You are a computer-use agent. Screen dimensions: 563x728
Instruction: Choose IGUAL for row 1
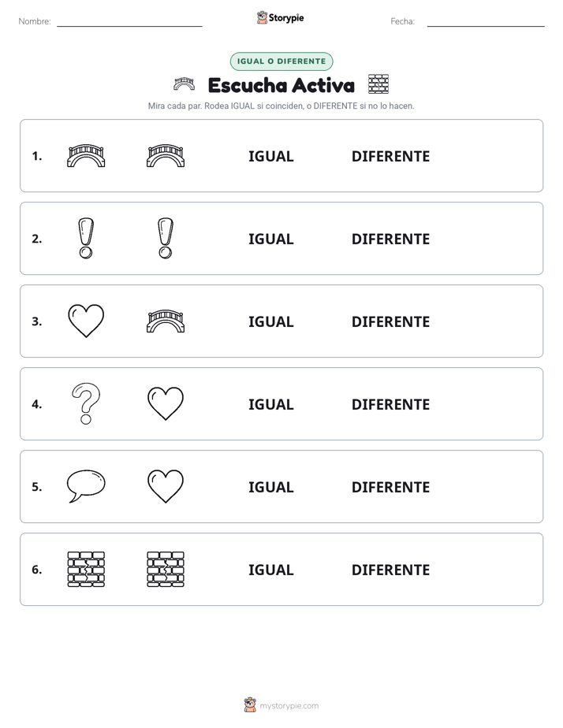click(x=270, y=157)
